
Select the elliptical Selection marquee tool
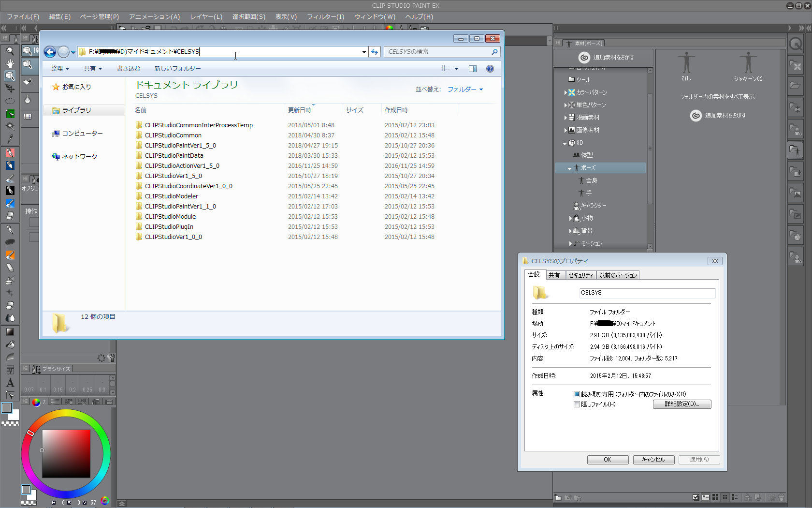(x=10, y=101)
